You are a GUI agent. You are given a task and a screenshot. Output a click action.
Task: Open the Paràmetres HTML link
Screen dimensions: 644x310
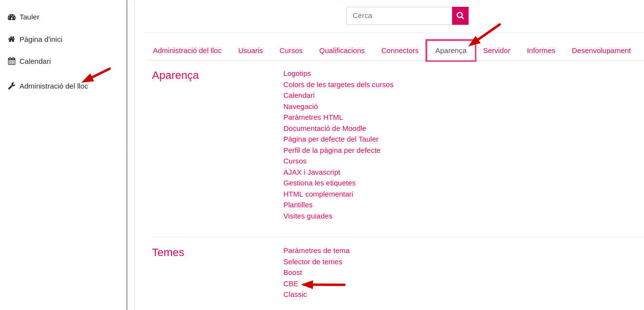tap(313, 117)
